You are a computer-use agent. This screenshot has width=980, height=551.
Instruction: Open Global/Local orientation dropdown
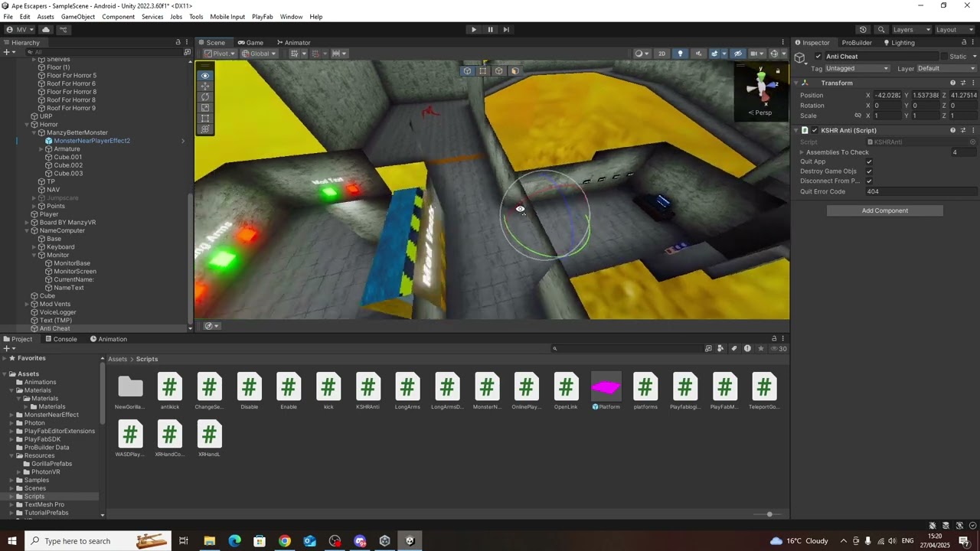(258, 54)
